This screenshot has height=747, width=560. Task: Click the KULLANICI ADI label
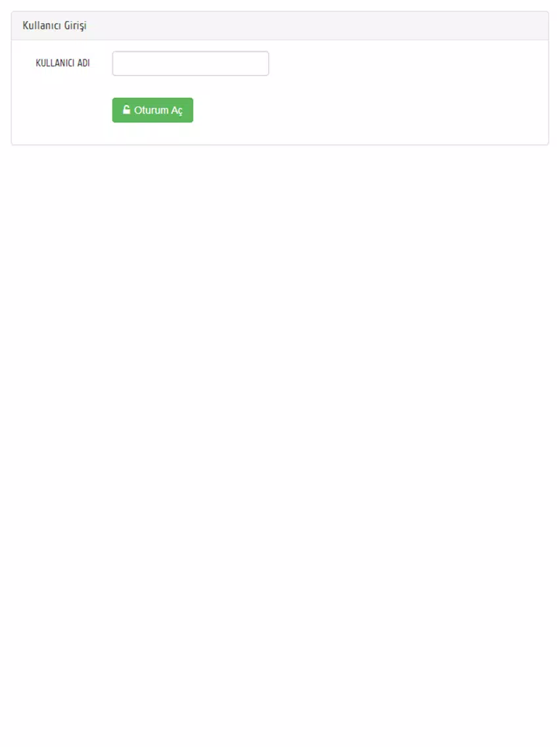(63, 63)
